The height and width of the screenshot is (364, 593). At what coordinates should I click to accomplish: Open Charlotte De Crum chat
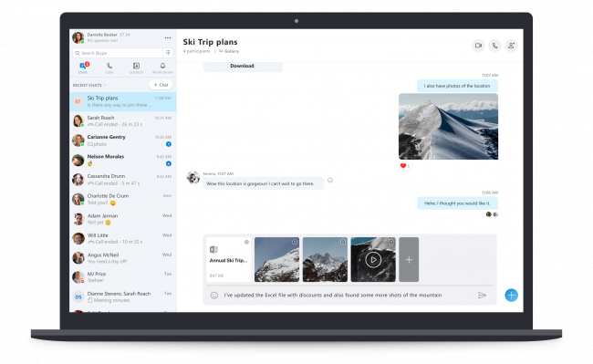point(123,200)
